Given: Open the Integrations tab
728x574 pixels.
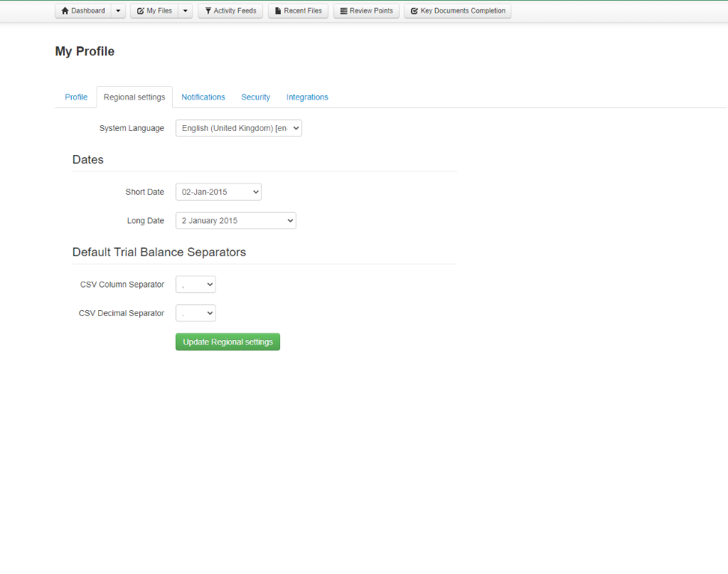Looking at the screenshot, I should (307, 97).
